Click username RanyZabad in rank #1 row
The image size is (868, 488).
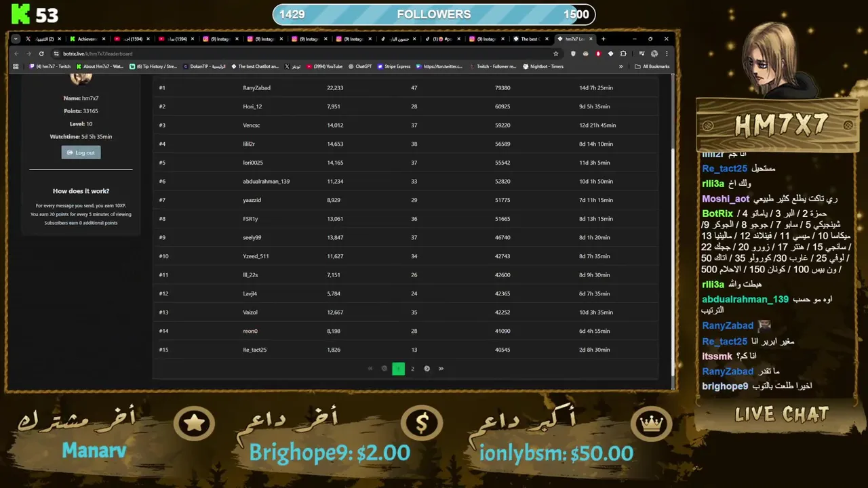(x=256, y=88)
